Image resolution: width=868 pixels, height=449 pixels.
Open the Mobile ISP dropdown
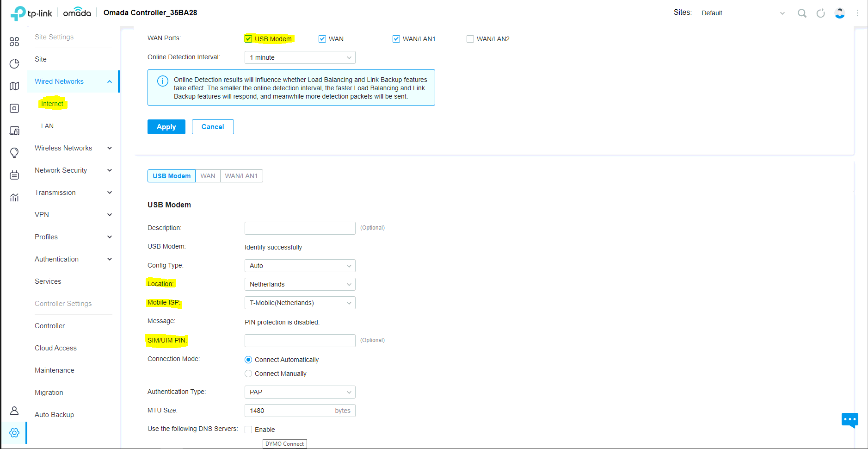coord(300,303)
